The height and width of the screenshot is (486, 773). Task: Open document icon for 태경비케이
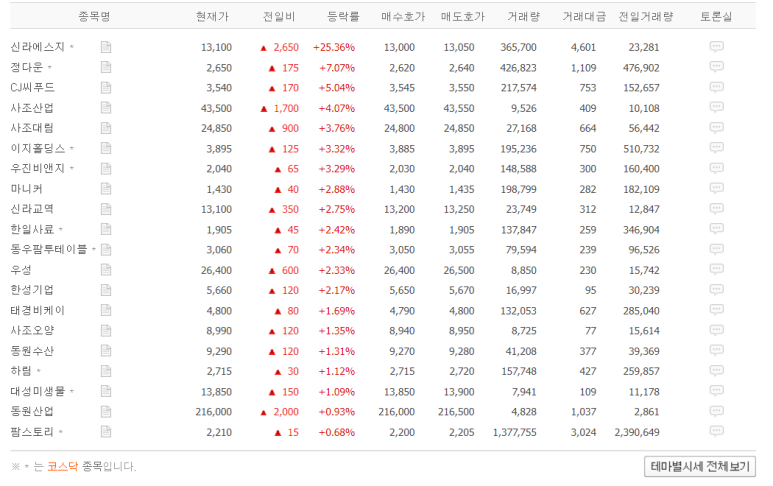[x=106, y=311]
